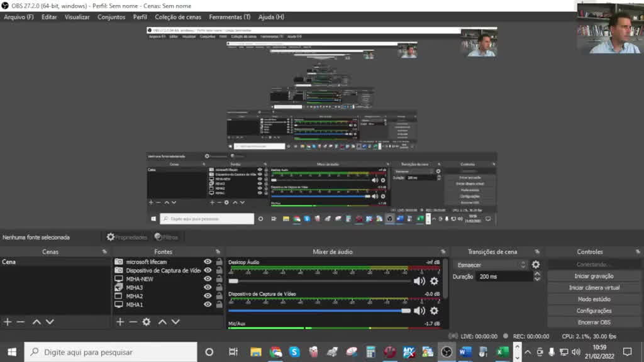Remove the selected scene with minus icon
644x362 pixels.
point(21,322)
